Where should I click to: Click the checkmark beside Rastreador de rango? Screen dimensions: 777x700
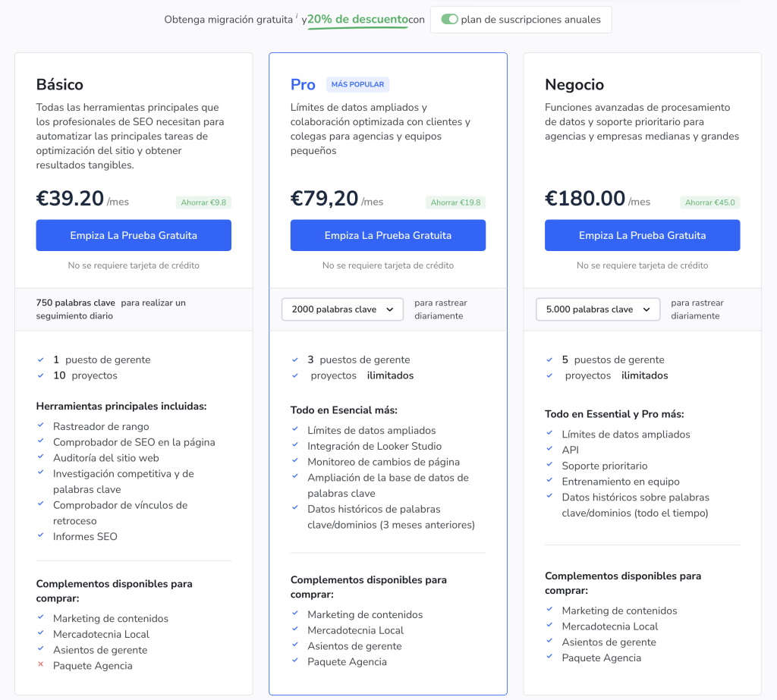click(x=40, y=426)
